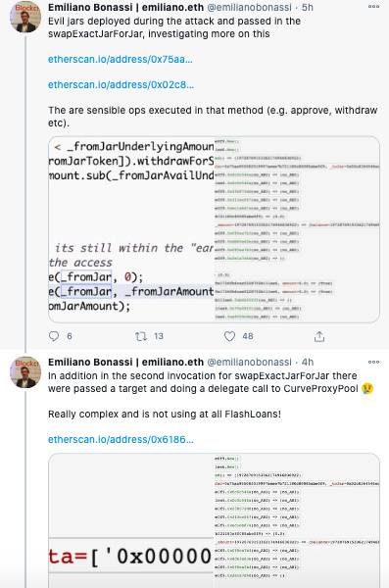
Task: Open Emiliano Bonassi avatar on first tweet
Action: (25, 18)
